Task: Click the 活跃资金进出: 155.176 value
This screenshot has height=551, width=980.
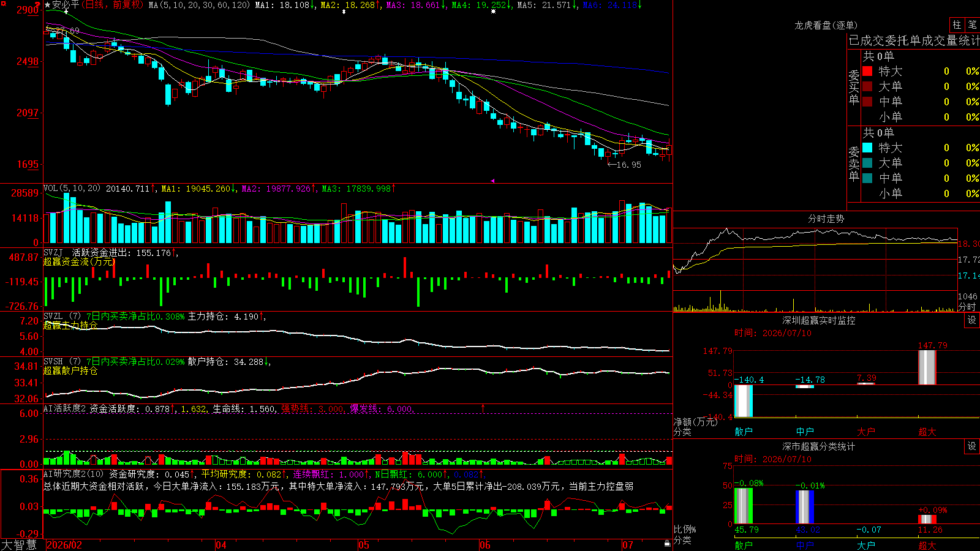Action: click(x=124, y=252)
